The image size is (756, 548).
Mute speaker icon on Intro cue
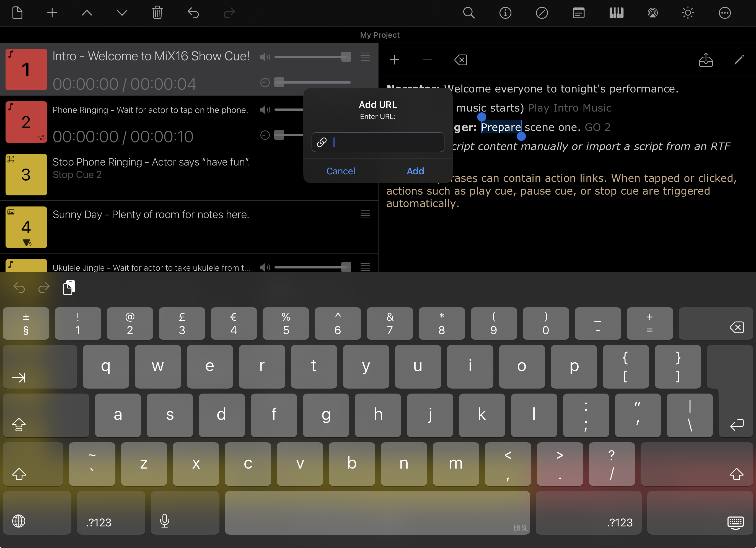265,57
